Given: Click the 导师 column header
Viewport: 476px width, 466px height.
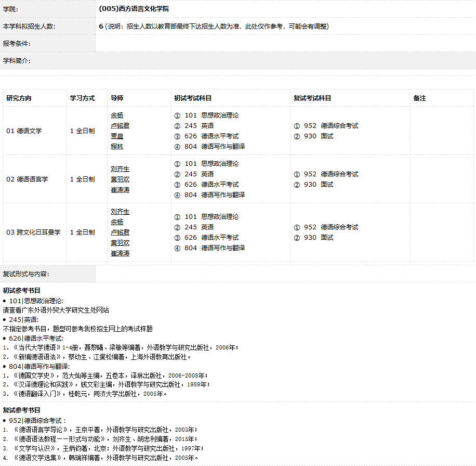Looking at the screenshot, I should click(117, 98).
